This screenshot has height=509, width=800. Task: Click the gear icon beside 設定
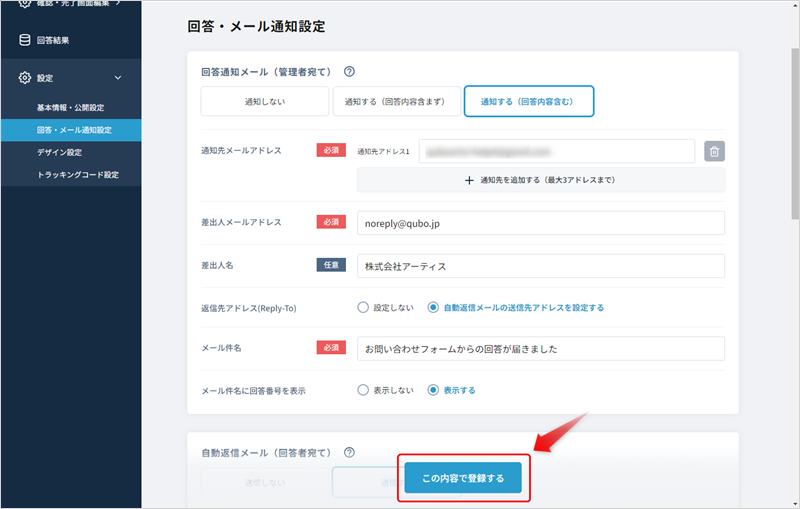point(25,77)
